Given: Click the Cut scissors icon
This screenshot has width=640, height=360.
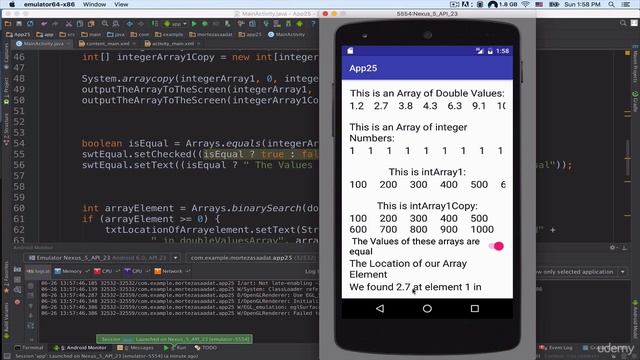Looking at the screenshot, I should pos(69,24).
